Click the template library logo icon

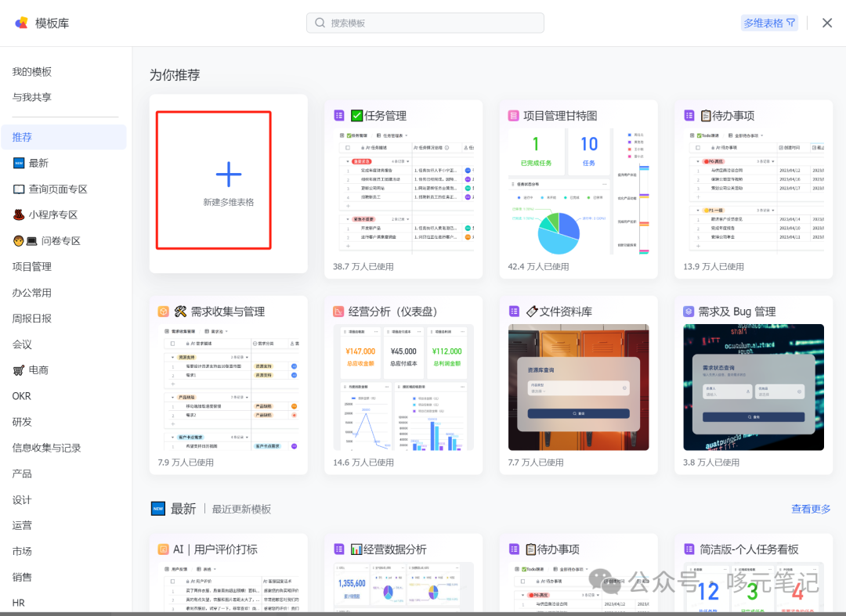pos(21,23)
